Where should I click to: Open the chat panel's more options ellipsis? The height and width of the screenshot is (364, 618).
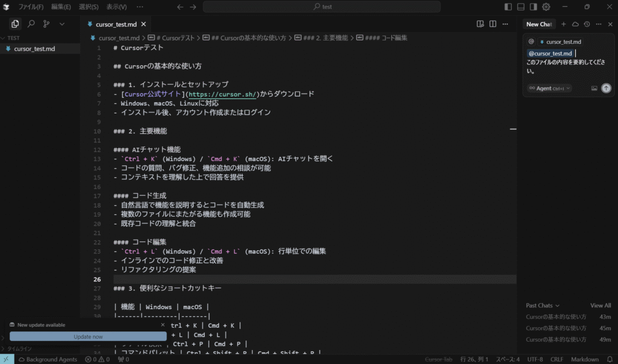pos(599,24)
